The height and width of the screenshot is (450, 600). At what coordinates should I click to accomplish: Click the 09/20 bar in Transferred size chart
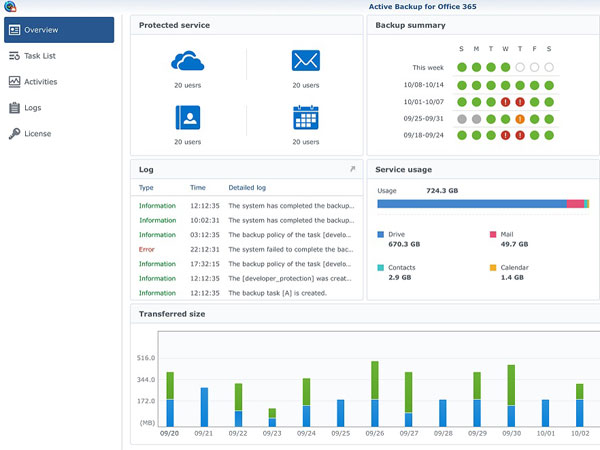(170, 399)
